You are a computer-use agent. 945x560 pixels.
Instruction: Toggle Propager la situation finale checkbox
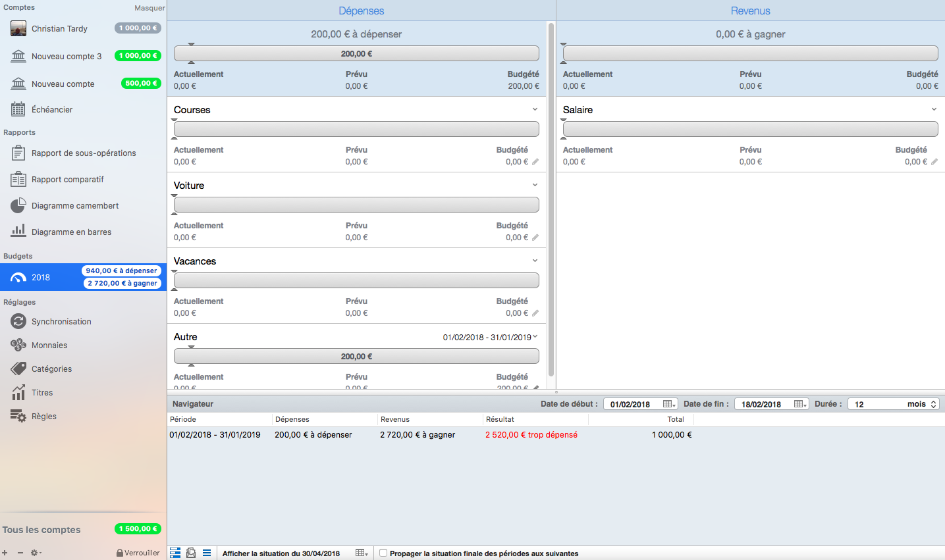383,553
